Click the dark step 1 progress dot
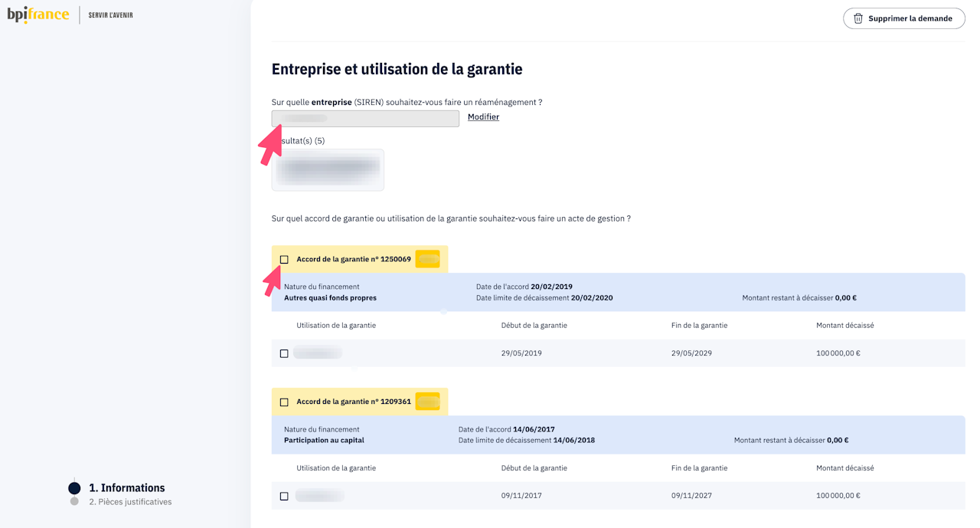This screenshot has height=528, width=980. point(74,488)
